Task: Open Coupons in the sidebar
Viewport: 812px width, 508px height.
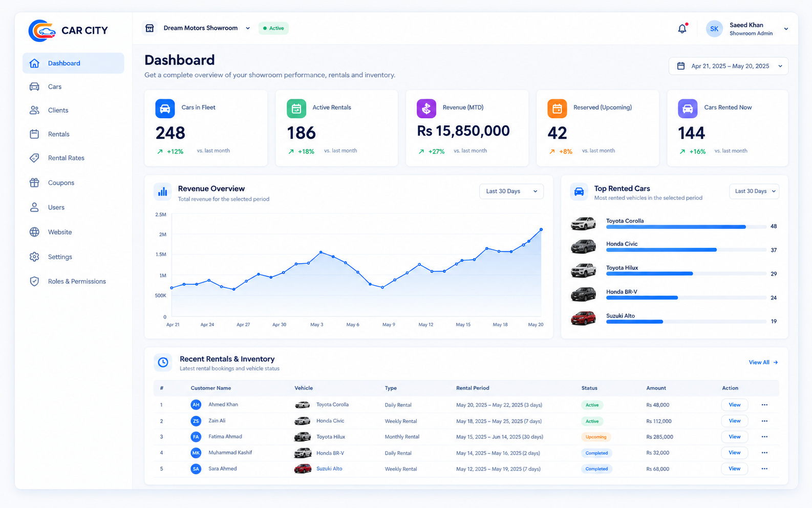Action: (73, 183)
